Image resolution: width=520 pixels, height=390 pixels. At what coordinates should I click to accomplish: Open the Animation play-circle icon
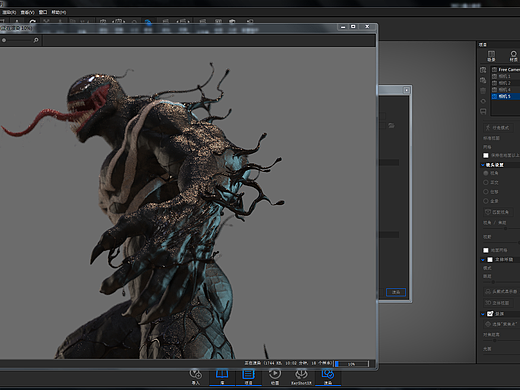[x=275, y=374]
